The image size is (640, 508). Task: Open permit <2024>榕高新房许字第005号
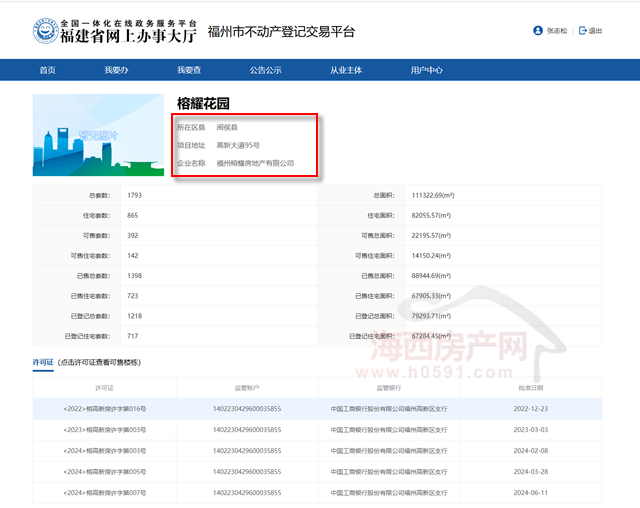[104, 471]
